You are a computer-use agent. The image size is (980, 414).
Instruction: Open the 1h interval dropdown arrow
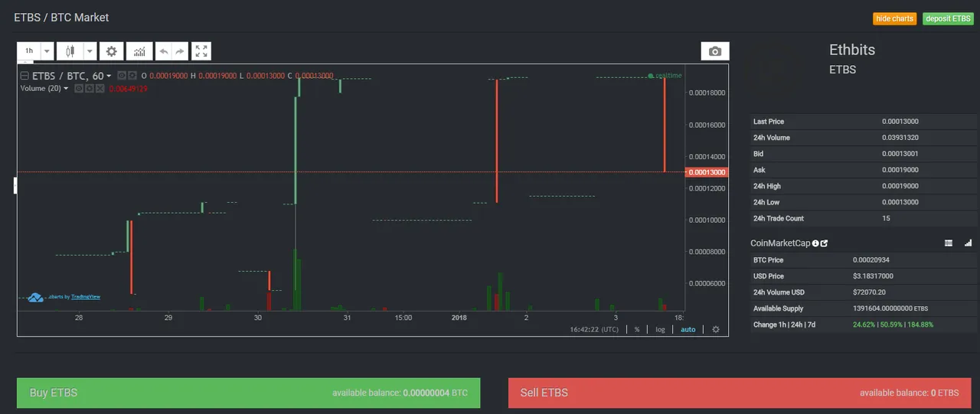[47, 51]
